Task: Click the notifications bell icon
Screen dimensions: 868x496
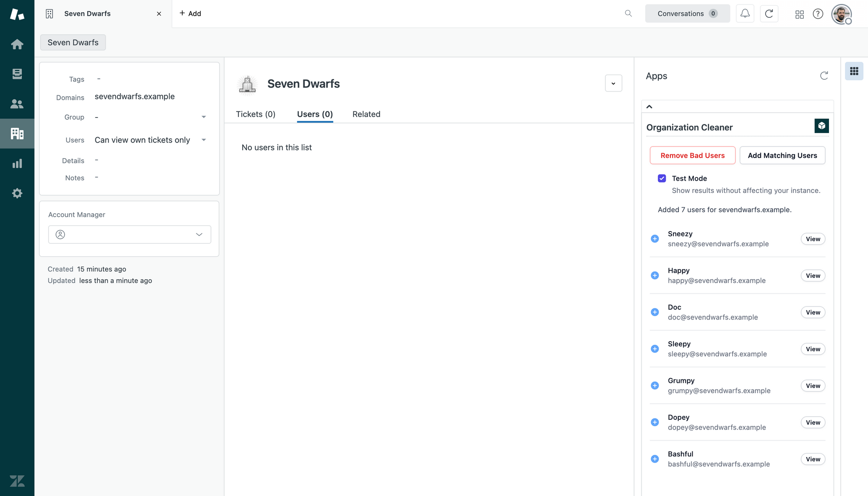Action: 745,13
